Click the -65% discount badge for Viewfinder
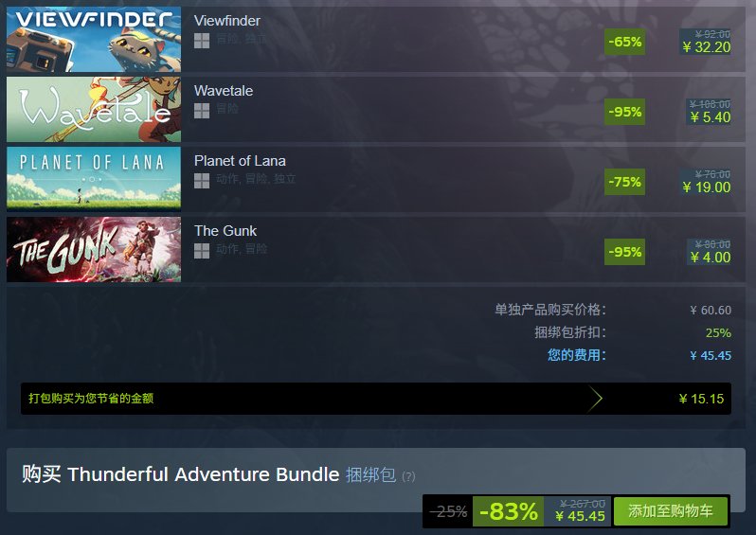This screenshot has height=535, width=756. 625,42
